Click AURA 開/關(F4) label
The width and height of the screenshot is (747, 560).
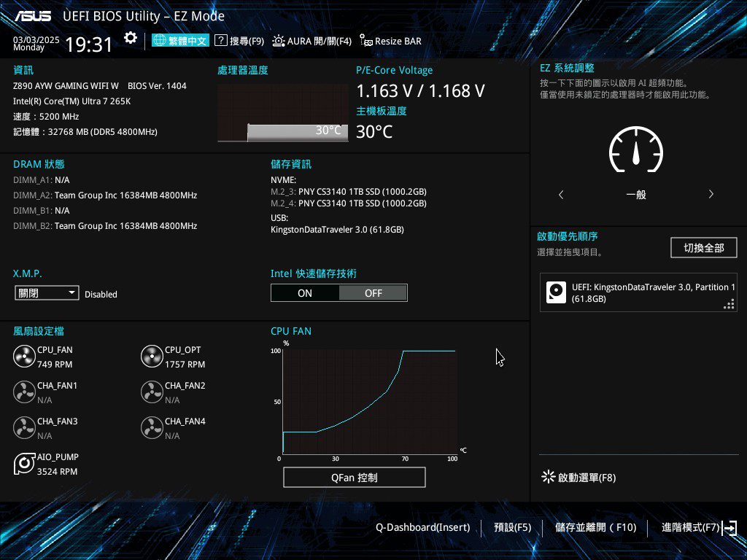[320, 41]
